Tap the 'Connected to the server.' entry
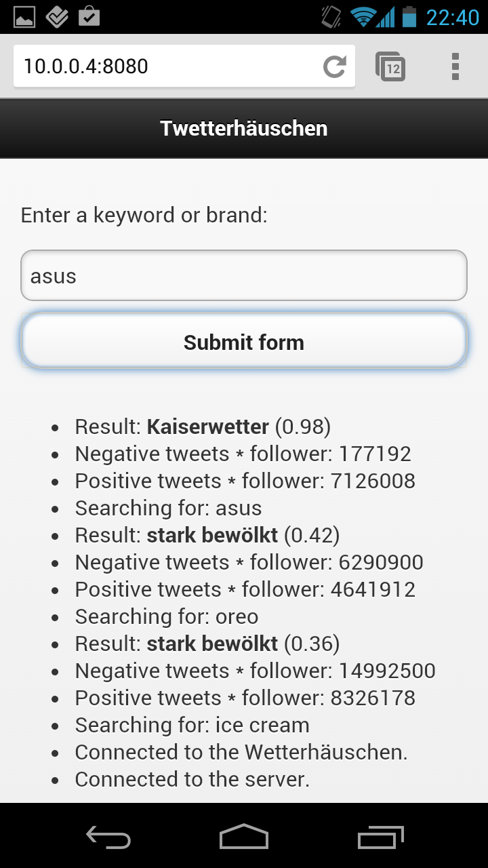Image resolution: width=488 pixels, height=868 pixels. pos(192,779)
